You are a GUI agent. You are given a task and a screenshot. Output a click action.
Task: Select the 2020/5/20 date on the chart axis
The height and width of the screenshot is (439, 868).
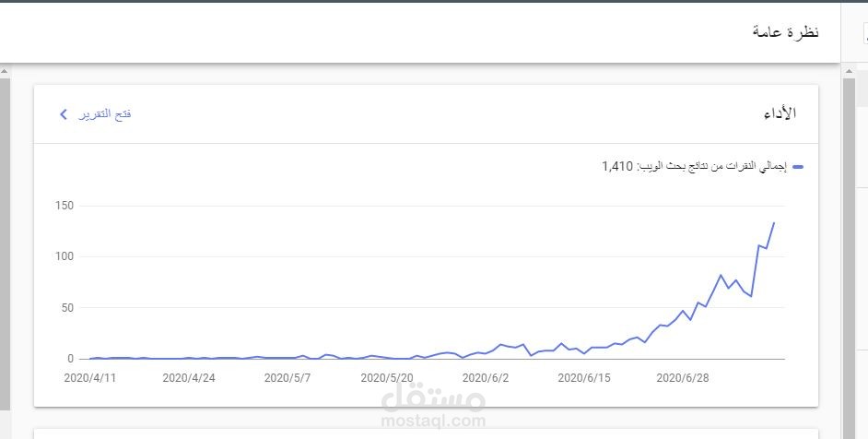387,378
